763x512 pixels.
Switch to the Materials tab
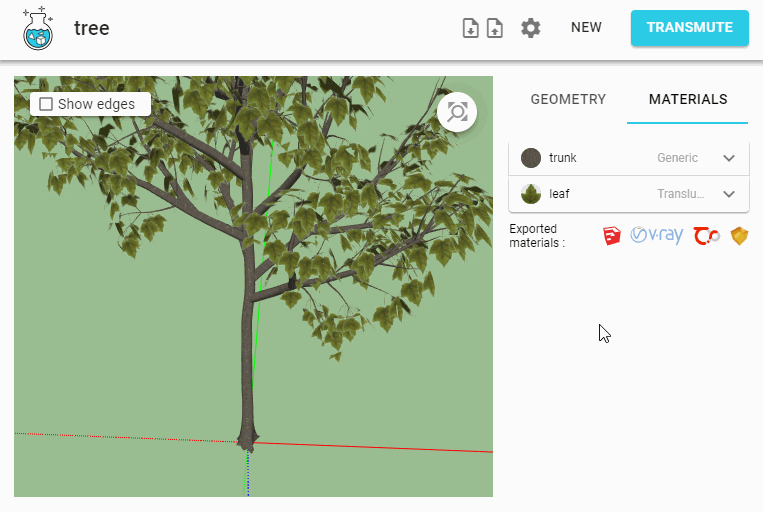pyautogui.click(x=688, y=99)
